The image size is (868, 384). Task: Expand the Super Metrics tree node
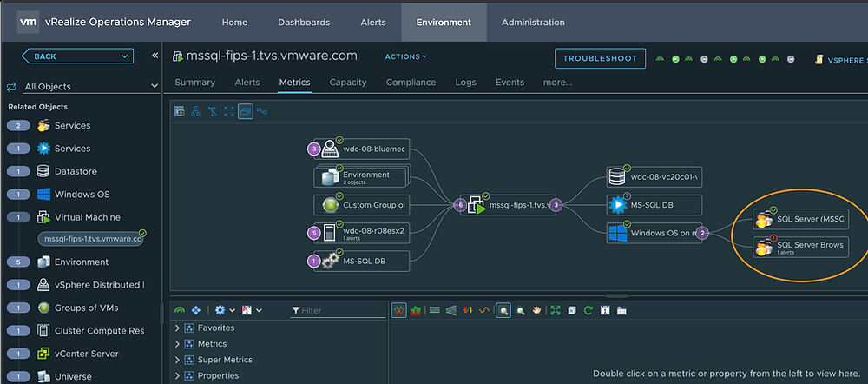177,360
